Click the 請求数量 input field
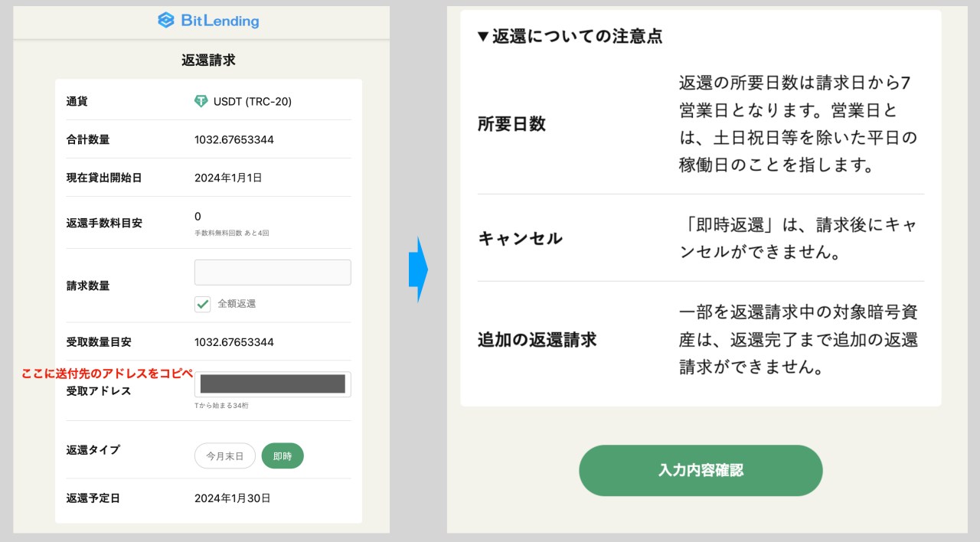This screenshot has width=980, height=542. 273,272
